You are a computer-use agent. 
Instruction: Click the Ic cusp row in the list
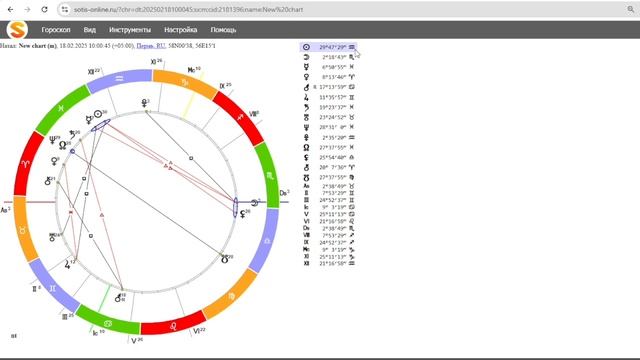pyautogui.click(x=329, y=207)
